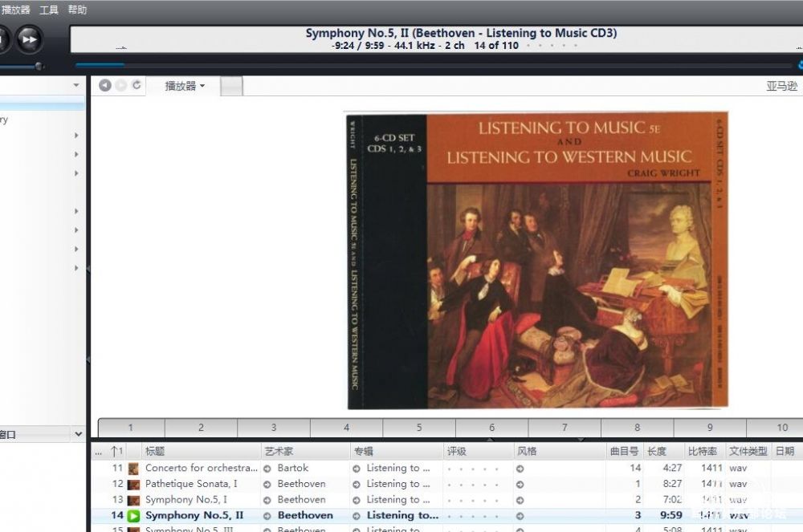803x532 pixels.
Task: Sort by the 文件类型 column header
Action: 748,451
